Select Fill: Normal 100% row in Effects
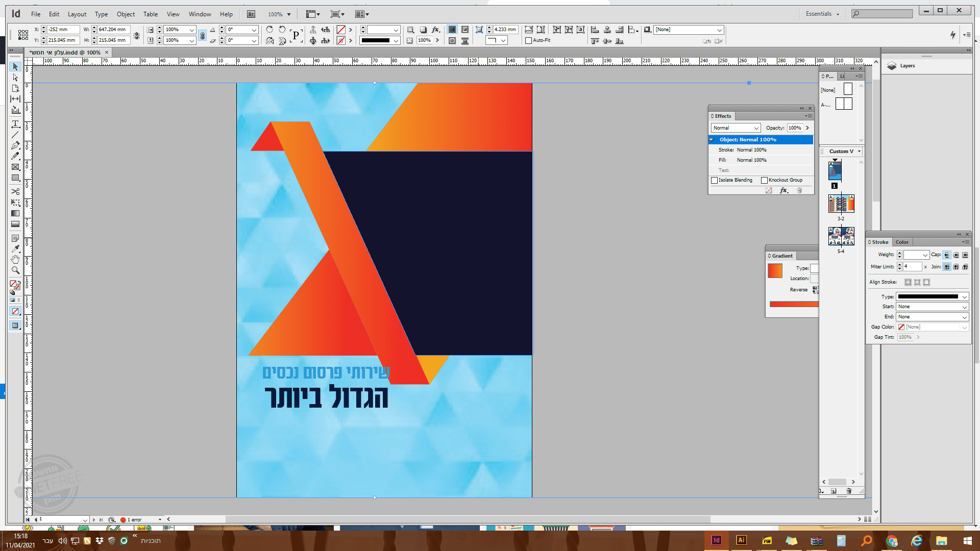The image size is (980, 551). 751,160
